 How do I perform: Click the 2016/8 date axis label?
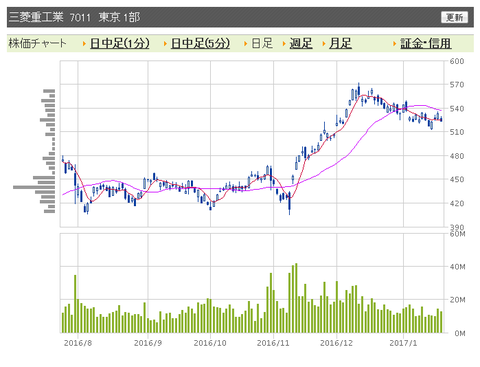[x=78, y=343]
